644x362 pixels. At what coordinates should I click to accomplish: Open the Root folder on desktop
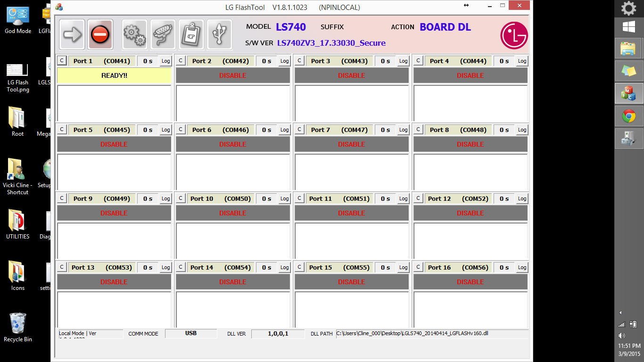tap(18, 122)
